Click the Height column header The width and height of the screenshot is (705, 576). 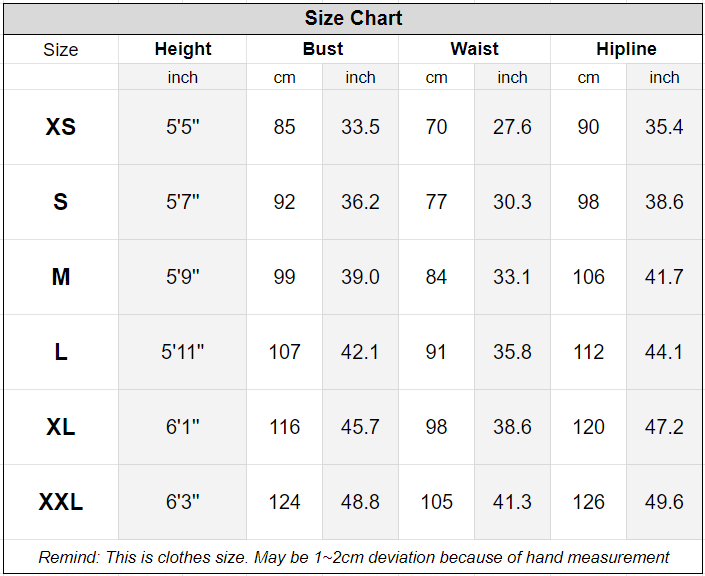point(183,49)
